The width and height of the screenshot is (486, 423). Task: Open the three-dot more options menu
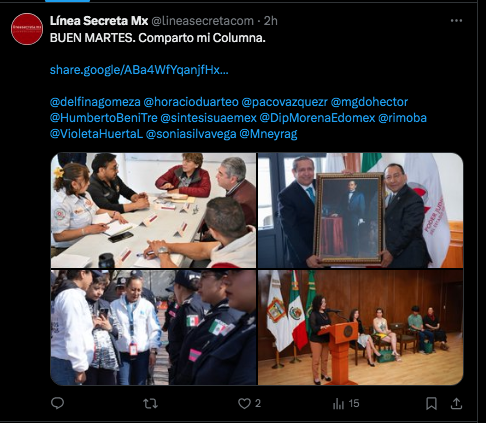456,21
